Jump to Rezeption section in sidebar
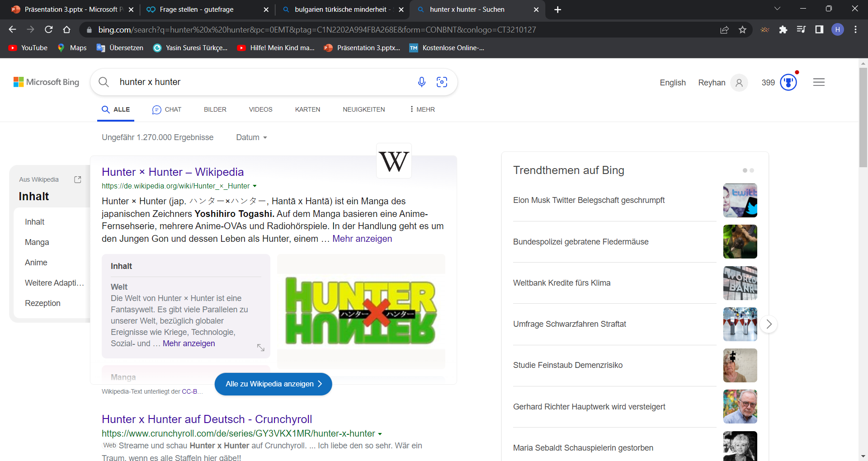Screen dimensions: 868x461 coord(42,303)
